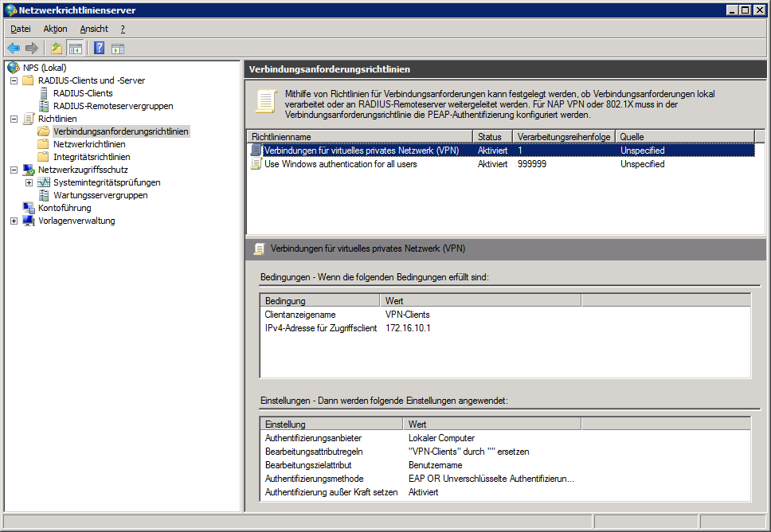Toggle the action pane toolbar button

pos(118,48)
